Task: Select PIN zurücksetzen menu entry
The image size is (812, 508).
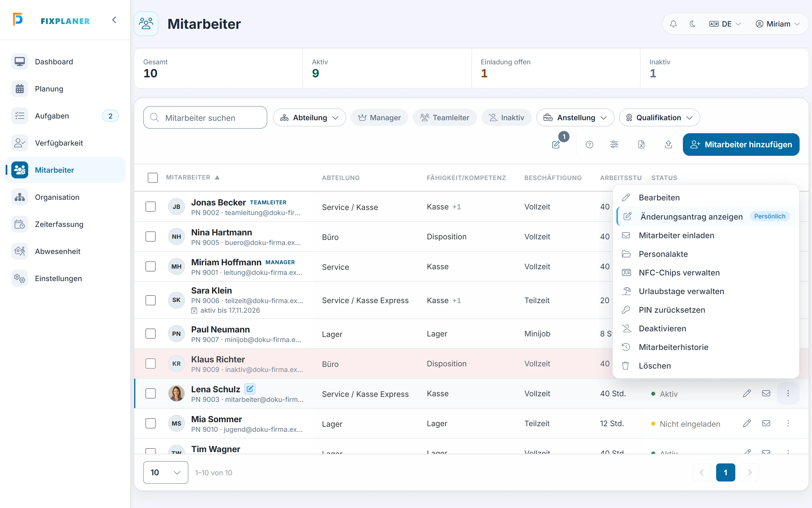Action: pos(706,310)
